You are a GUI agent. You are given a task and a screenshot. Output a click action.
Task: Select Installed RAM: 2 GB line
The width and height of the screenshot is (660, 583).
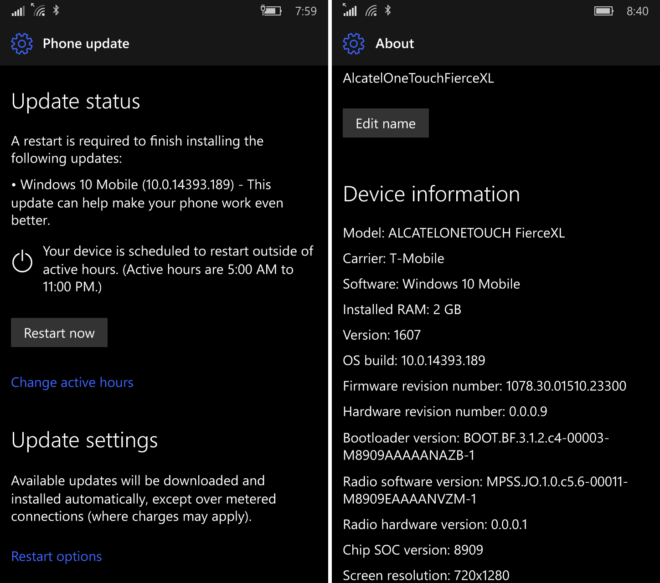coord(402,309)
